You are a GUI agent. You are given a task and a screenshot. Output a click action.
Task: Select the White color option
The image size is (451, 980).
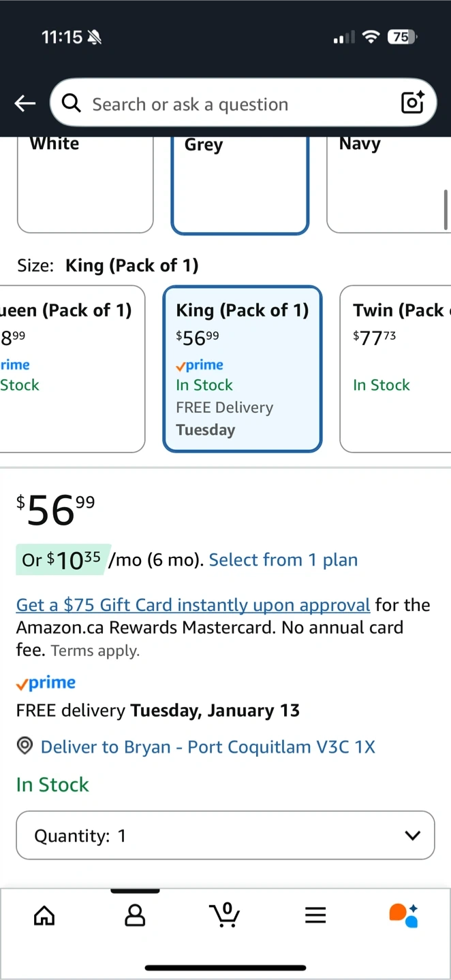(x=85, y=184)
